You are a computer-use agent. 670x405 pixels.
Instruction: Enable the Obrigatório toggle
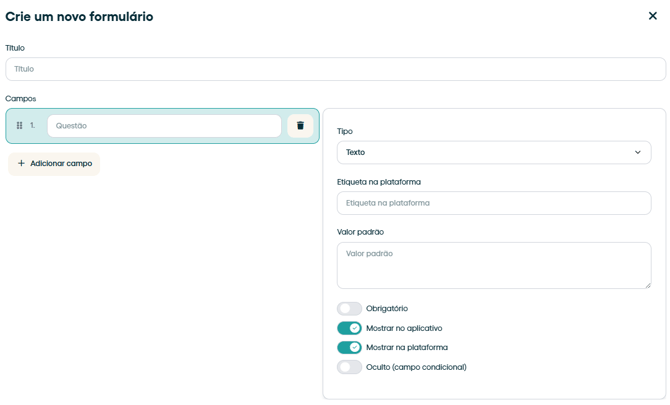click(x=349, y=309)
